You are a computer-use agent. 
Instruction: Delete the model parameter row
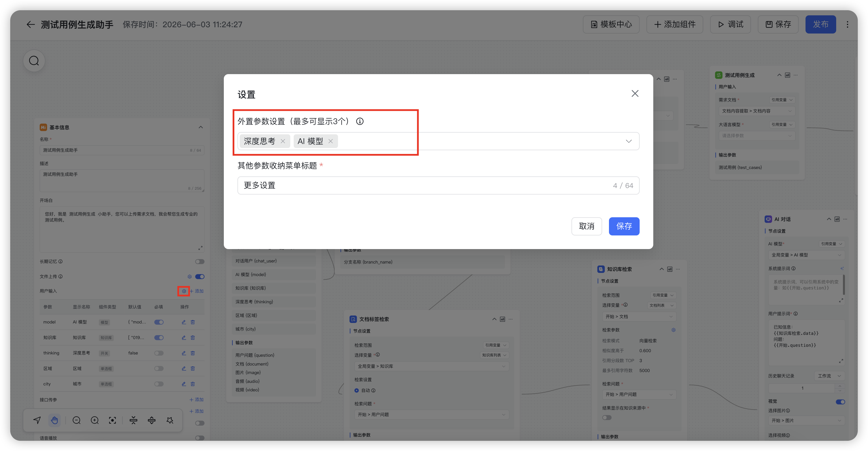pyautogui.click(x=193, y=322)
